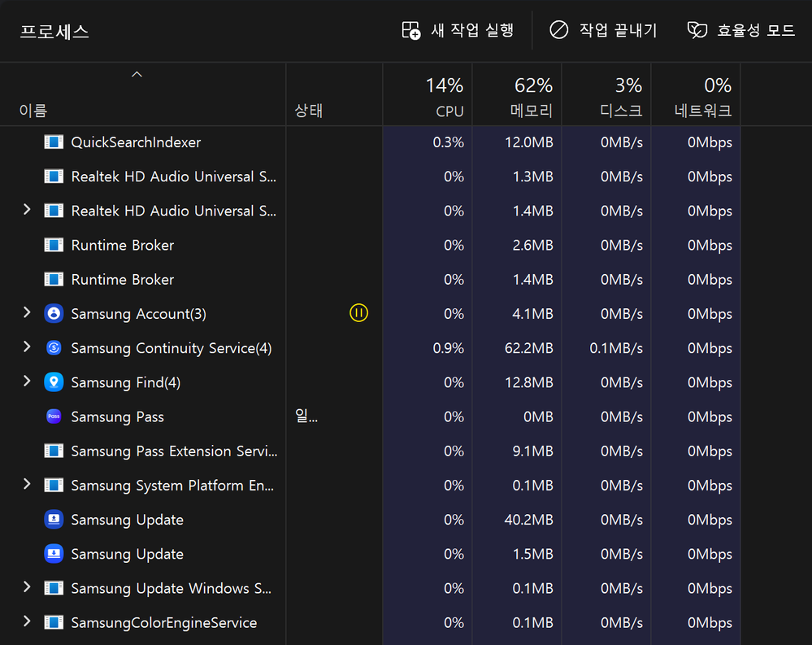The image size is (812, 645).
Task: Toggle sort arrow above 이름 column
Action: [x=137, y=75]
